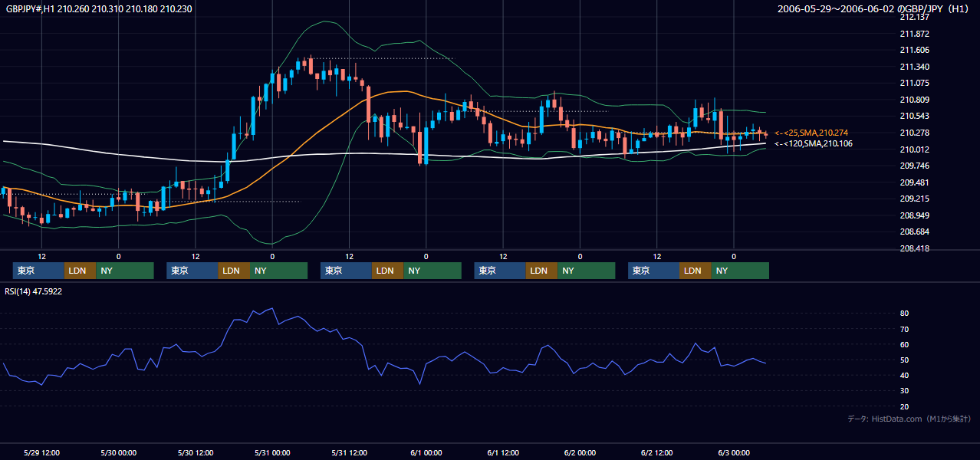
Task: Click the 東京 session block for 6/2
Action: tap(653, 271)
